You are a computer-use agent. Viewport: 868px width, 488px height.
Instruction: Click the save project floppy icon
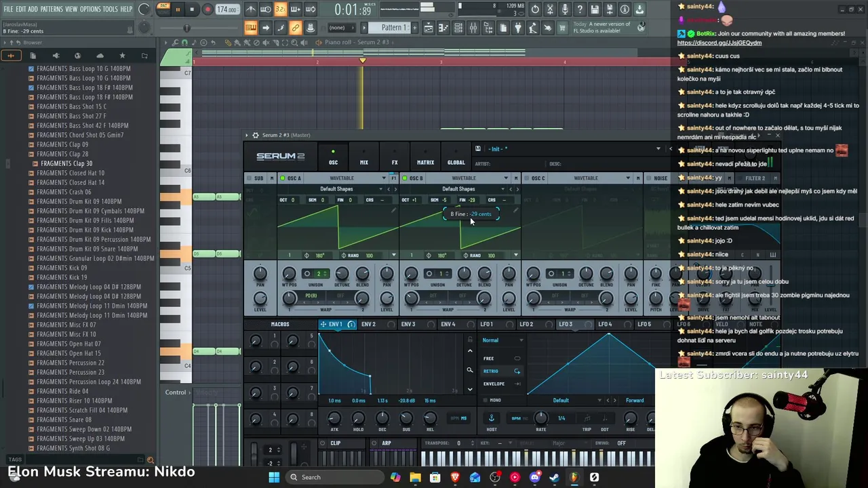pos(595,9)
